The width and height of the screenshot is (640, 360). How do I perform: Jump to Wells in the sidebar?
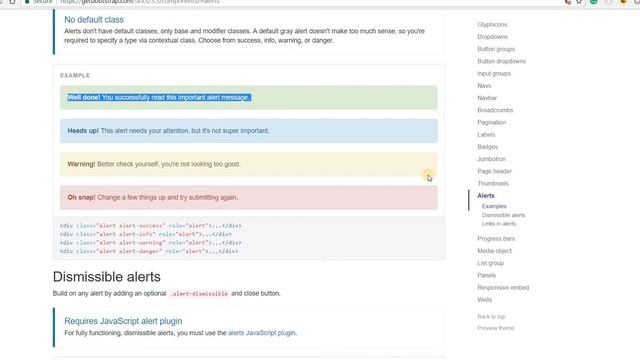click(x=484, y=300)
